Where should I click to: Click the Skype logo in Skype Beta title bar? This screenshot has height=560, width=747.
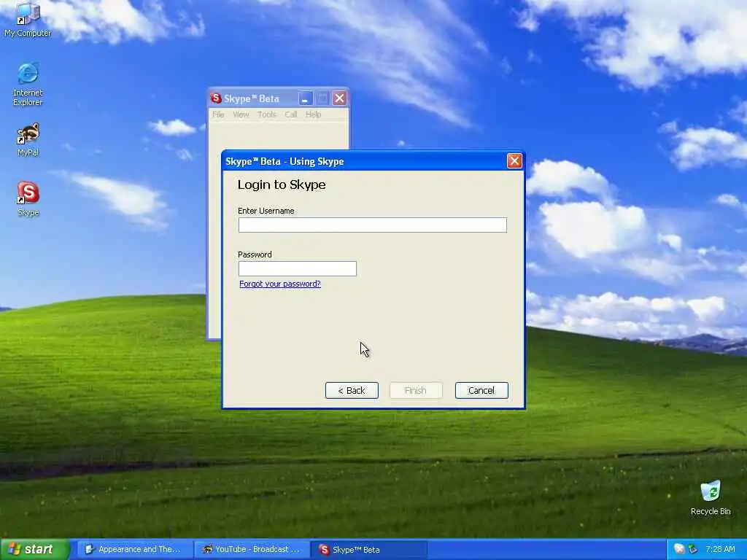216,98
